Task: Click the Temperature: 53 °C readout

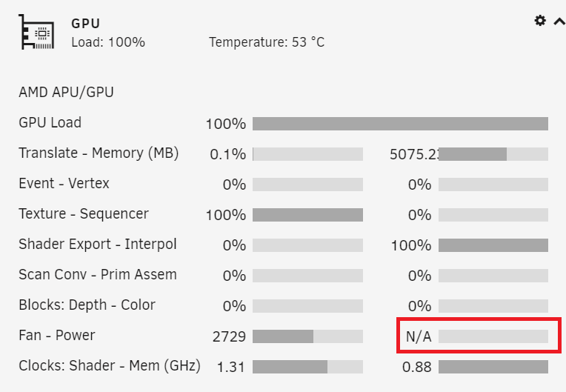Action: (x=267, y=42)
